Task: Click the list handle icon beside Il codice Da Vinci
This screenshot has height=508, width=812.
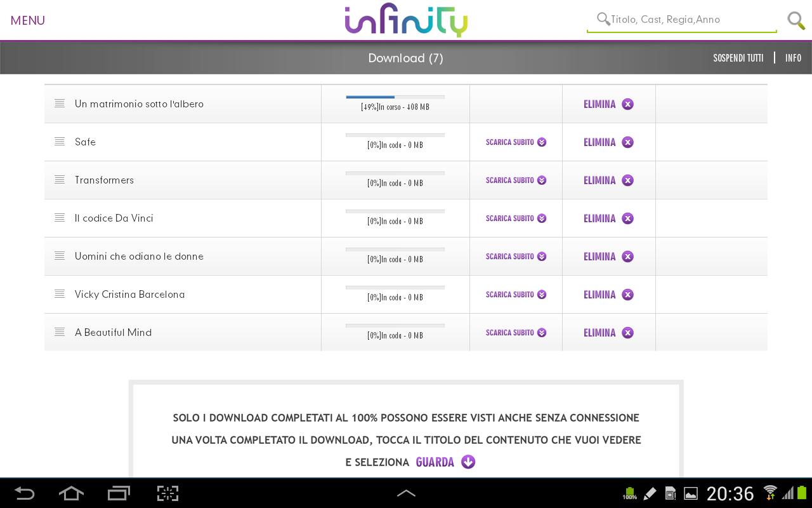Action: [59, 217]
